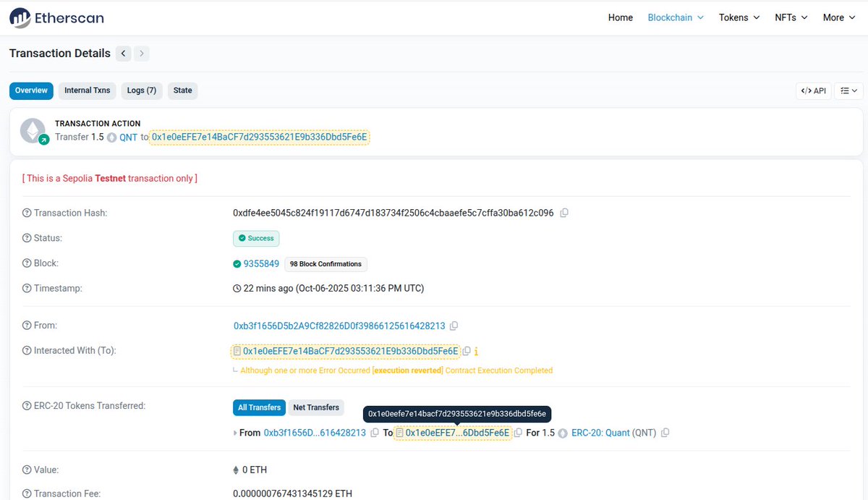
Task: Open Interacted With contract address link
Action: coord(350,351)
